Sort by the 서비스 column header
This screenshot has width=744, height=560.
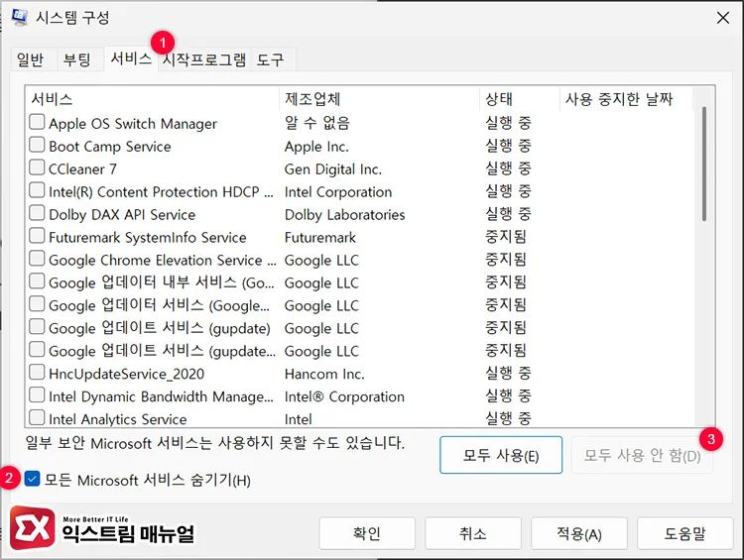click(x=153, y=99)
